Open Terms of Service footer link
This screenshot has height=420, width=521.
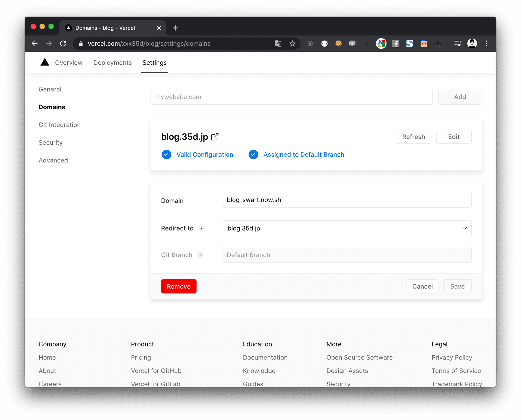pos(456,371)
